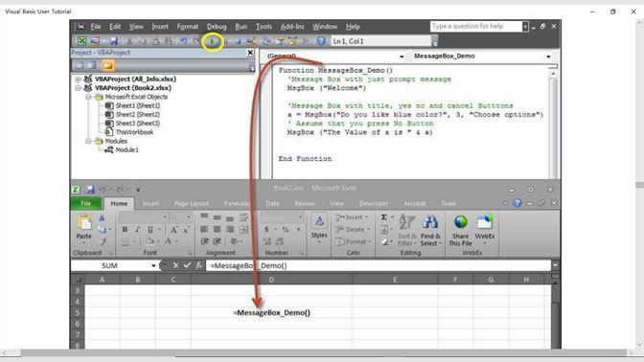Viewport: 644px width, 362px height.
Task: Confirm formula with checkmark in formula bar
Action: tap(187, 265)
